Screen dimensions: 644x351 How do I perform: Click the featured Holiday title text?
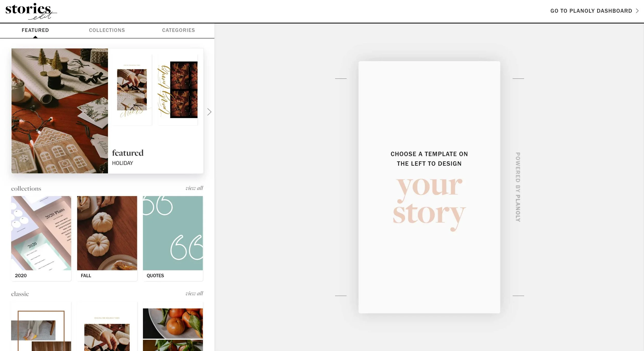click(x=128, y=153)
